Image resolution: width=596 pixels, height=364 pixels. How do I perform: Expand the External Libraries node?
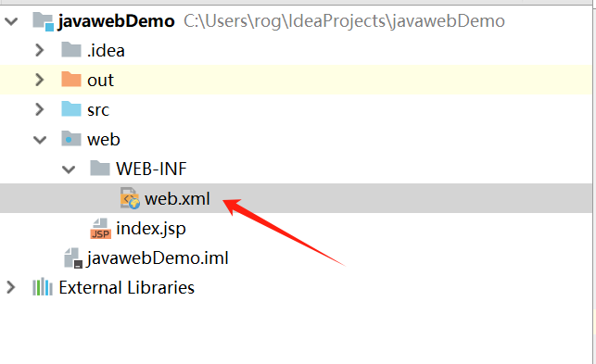coord(11,287)
